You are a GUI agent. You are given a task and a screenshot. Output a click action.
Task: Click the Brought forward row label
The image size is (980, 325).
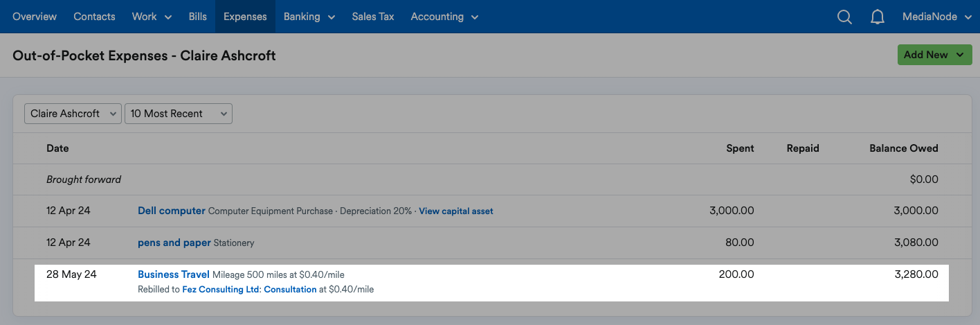pyautogui.click(x=84, y=179)
